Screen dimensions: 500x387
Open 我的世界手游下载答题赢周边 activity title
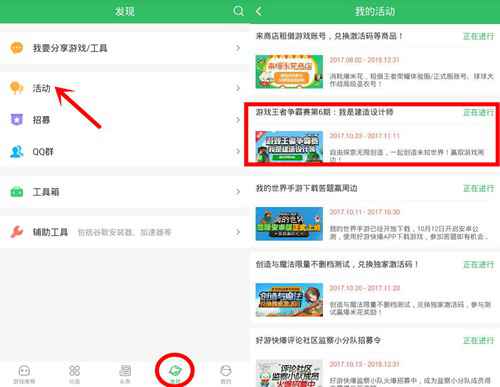[x=306, y=188]
